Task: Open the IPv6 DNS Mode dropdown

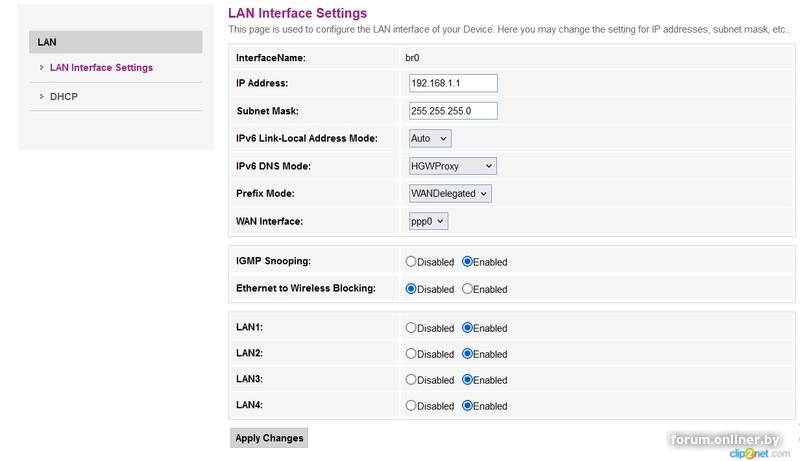Action: pyautogui.click(x=452, y=166)
